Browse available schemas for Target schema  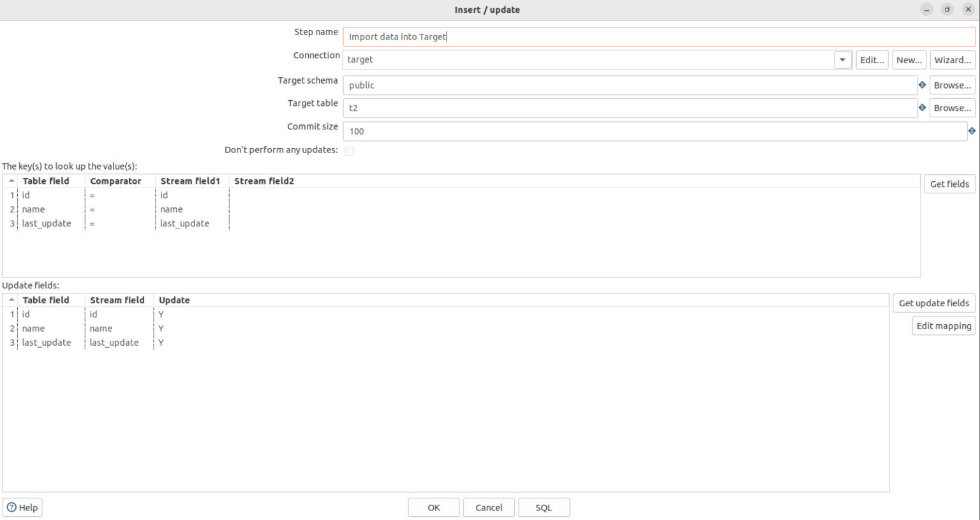click(x=952, y=84)
